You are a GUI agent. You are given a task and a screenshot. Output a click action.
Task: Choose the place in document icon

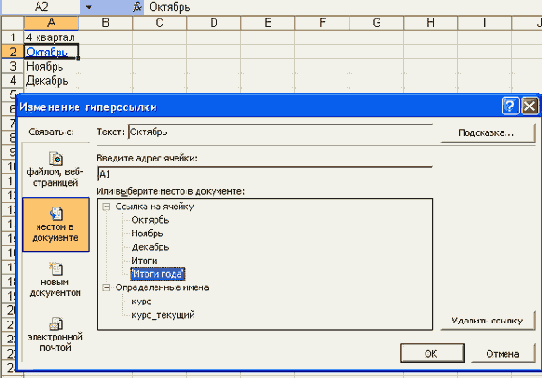56,214
